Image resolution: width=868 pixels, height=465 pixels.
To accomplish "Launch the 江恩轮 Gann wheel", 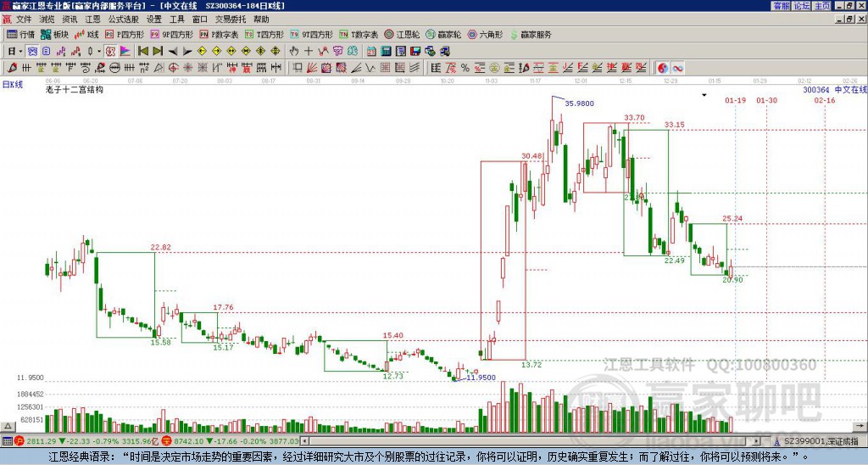I will (x=402, y=34).
